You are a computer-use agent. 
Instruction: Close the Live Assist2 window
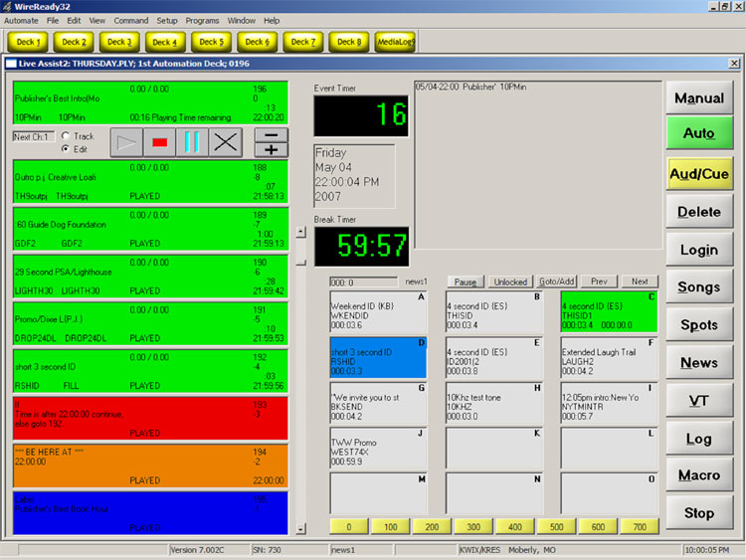point(734,64)
